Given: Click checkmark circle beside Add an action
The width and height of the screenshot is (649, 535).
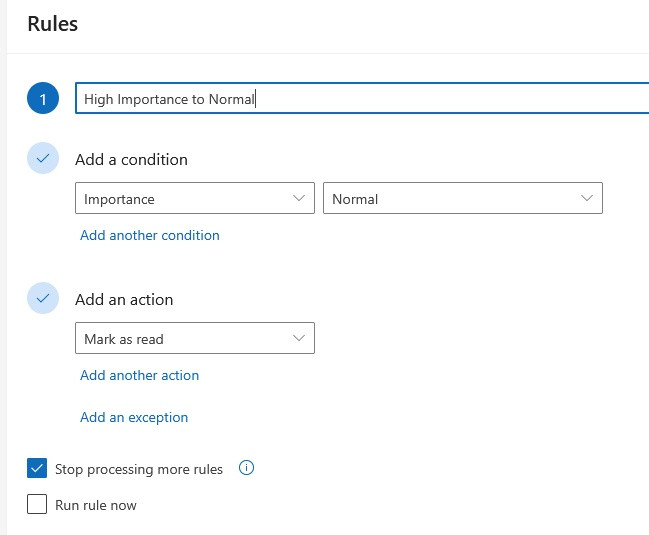Looking at the screenshot, I should coord(43,298).
